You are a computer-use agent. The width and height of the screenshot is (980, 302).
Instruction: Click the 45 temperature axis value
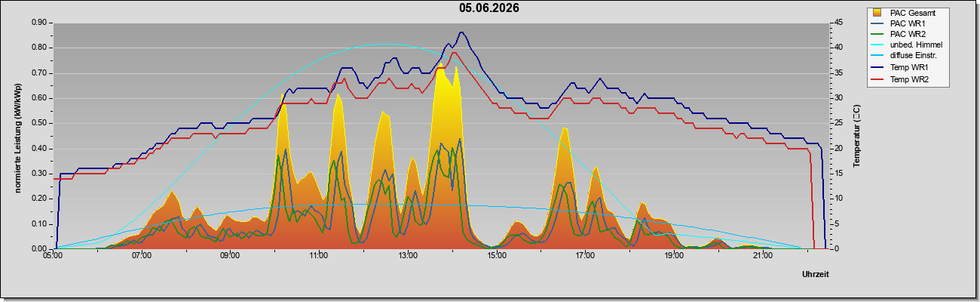(836, 23)
